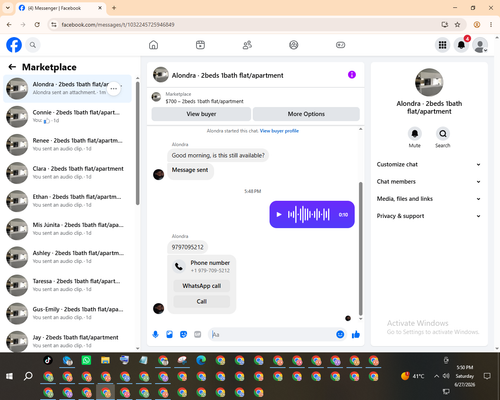Screen dimensions: 500x400
Task: Open the Reels video icon
Action: click(x=200, y=45)
